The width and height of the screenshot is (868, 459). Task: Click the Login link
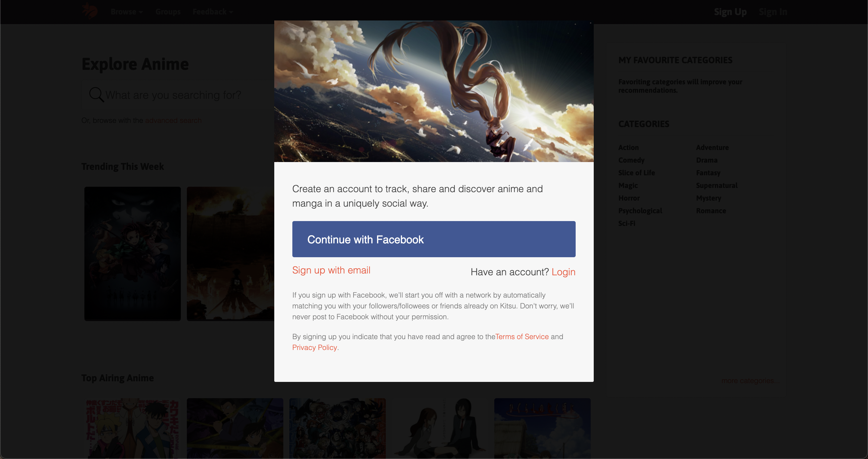[x=563, y=272]
